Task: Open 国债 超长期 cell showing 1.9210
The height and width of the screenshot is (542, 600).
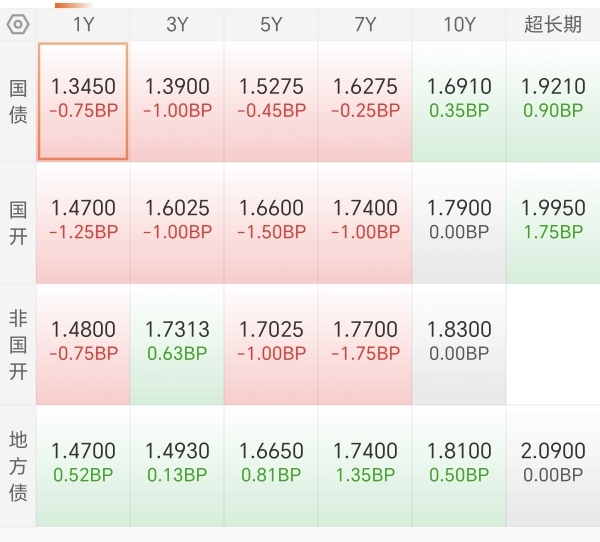Action: coord(553,101)
